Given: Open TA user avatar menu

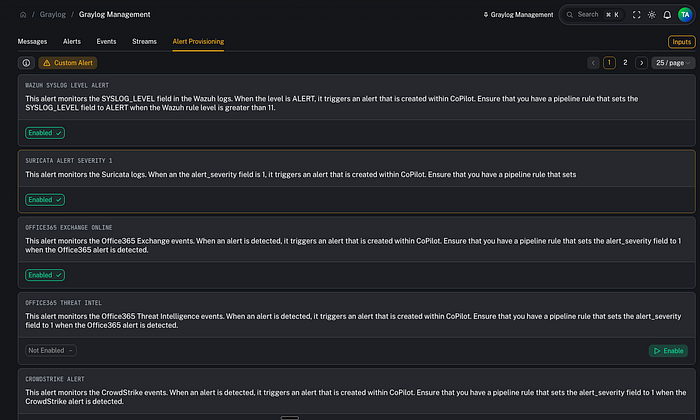Looking at the screenshot, I should coord(685,15).
